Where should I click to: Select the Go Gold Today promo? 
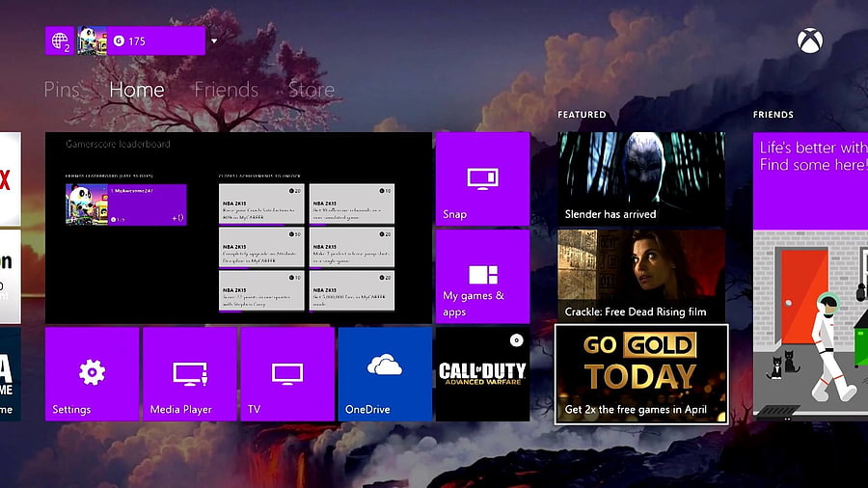pos(641,374)
